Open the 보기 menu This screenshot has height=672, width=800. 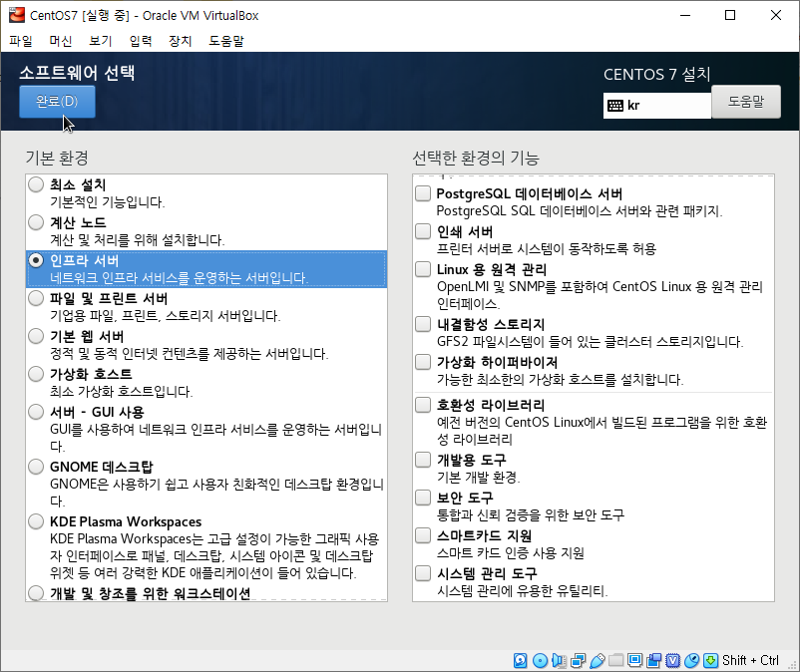click(101, 41)
